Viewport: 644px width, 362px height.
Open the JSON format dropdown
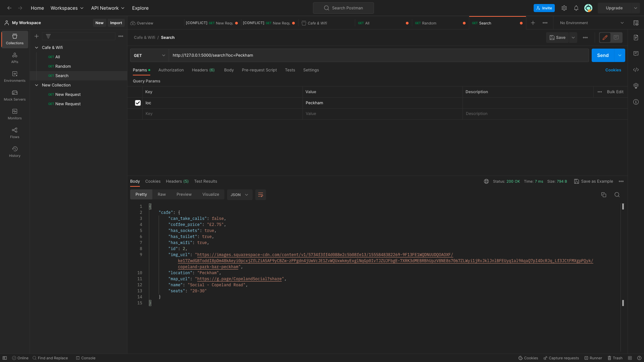point(239,195)
